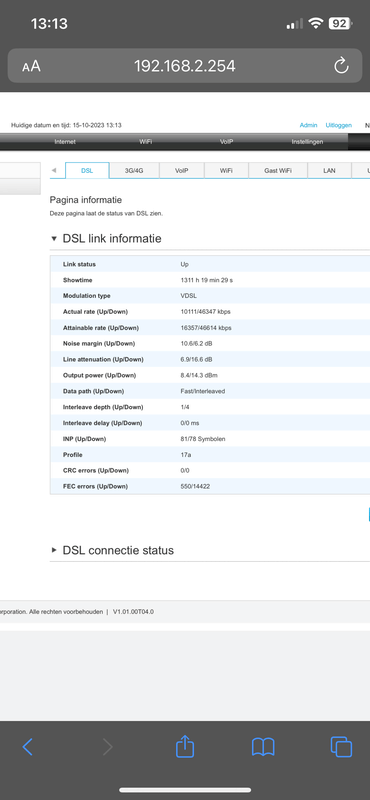Open the WiFi main menu item
Viewport: 370px width, 800px height.
(x=146, y=142)
